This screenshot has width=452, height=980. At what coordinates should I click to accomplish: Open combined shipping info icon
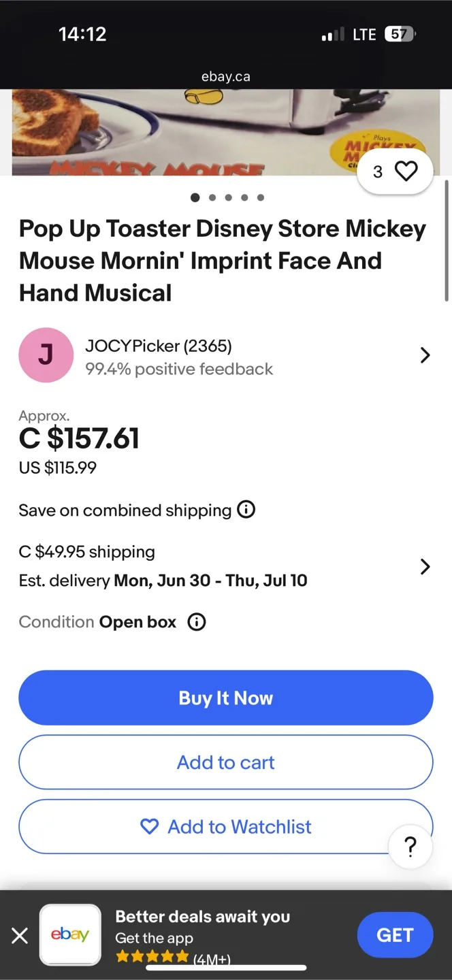click(246, 510)
